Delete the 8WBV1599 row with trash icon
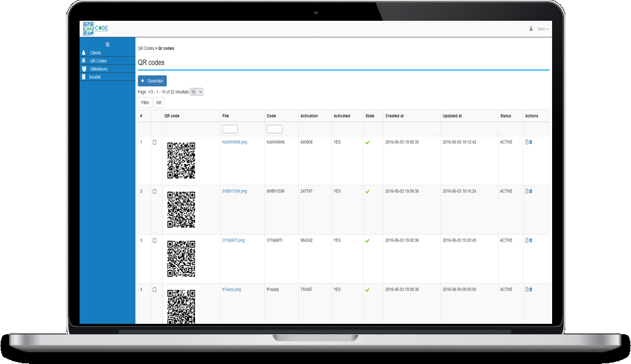 [531, 191]
